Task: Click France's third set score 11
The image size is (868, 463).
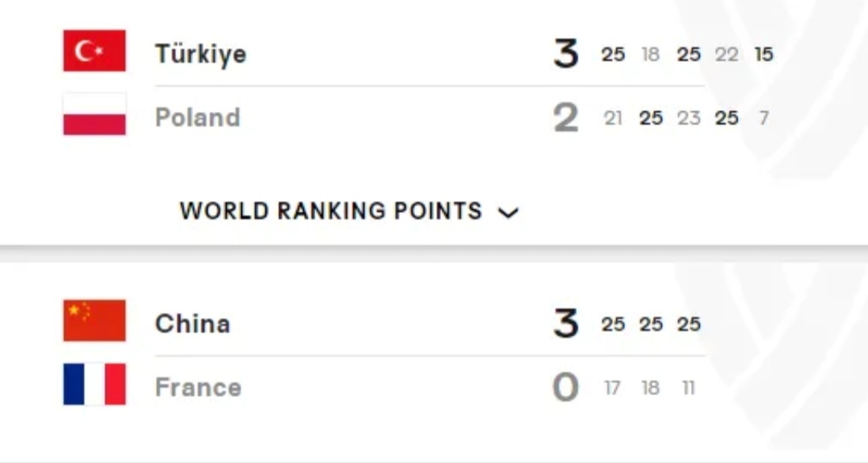Action: tap(689, 387)
